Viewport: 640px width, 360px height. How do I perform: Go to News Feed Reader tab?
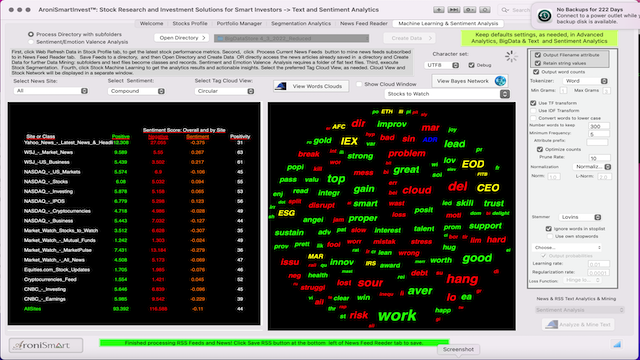tap(364, 24)
